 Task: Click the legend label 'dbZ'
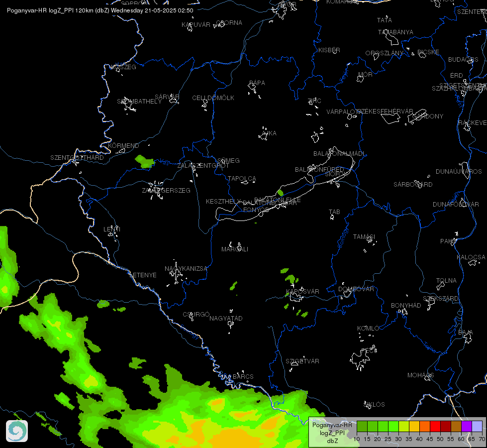tap(332, 441)
